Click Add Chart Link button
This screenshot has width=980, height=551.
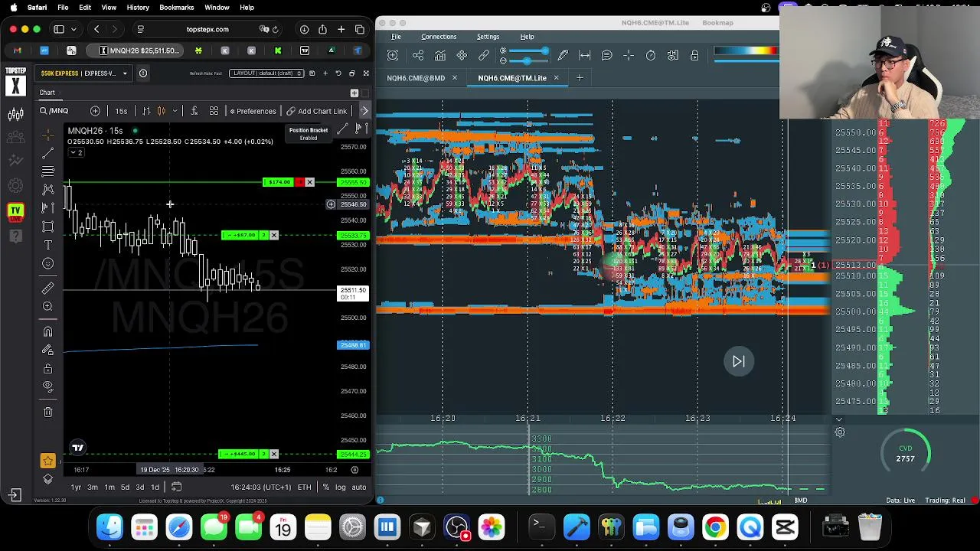(316, 111)
